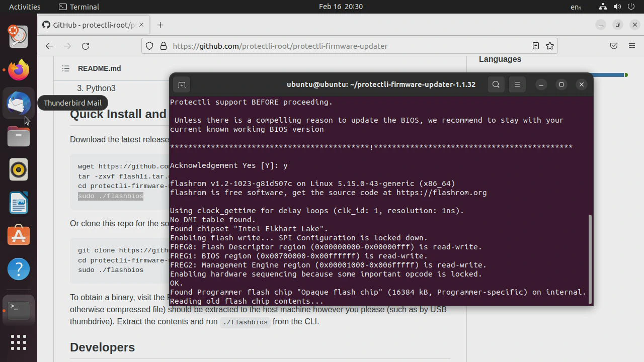This screenshot has height=362, width=644.
Task: Reload the GitHub page
Action: point(86,46)
